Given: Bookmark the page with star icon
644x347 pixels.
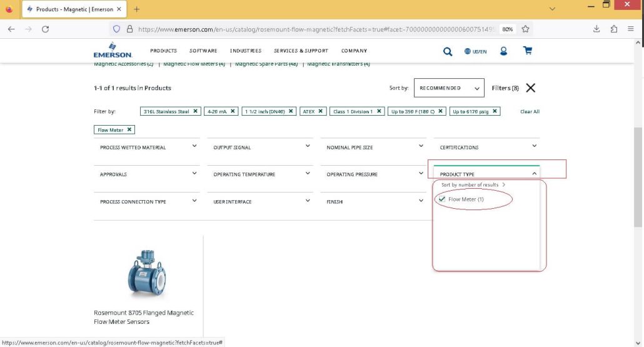Looking at the screenshot, I should [x=525, y=29].
